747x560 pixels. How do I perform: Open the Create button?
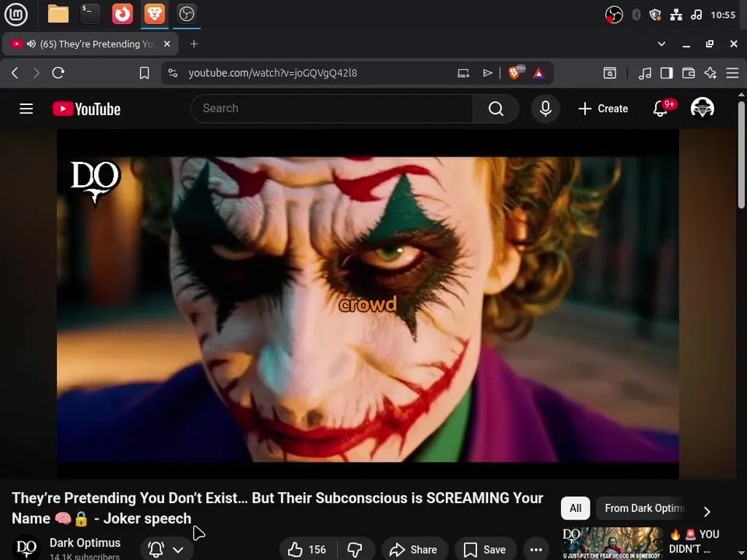pyautogui.click(x=603, y=109)
